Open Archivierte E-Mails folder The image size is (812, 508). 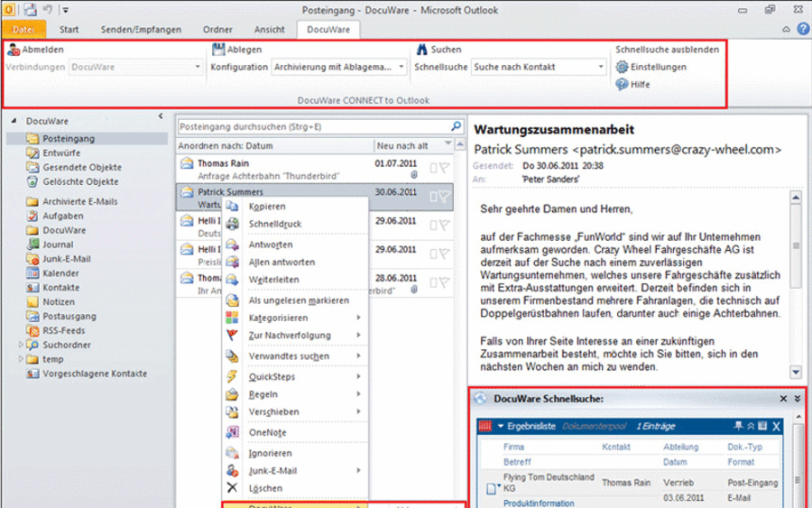79,201
